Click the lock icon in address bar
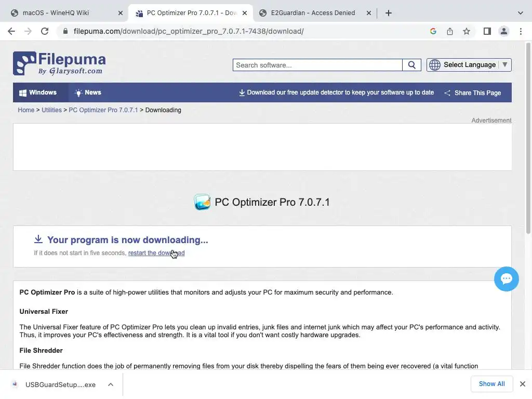The height and width of the screenshot is (399, 532). coord(65,31)
